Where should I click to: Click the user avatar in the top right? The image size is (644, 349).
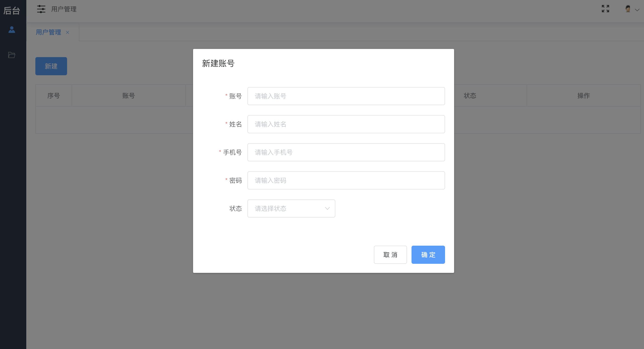[x=628, y=9]
